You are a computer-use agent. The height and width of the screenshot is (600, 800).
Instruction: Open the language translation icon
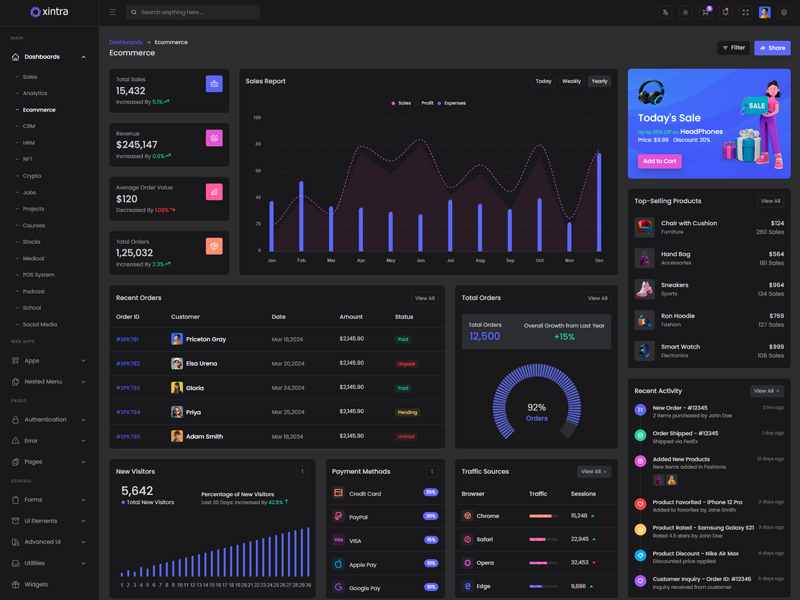665,13
